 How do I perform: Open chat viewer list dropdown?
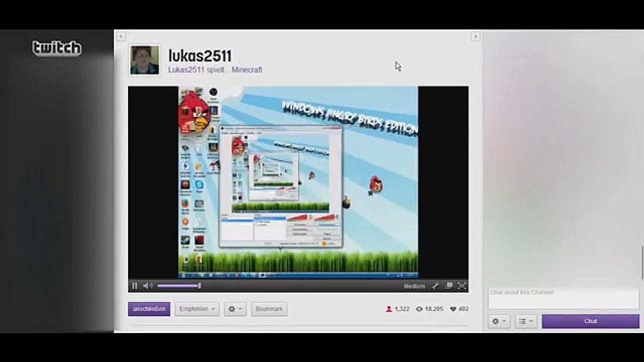pyautogui.click(x=526, y=321)
